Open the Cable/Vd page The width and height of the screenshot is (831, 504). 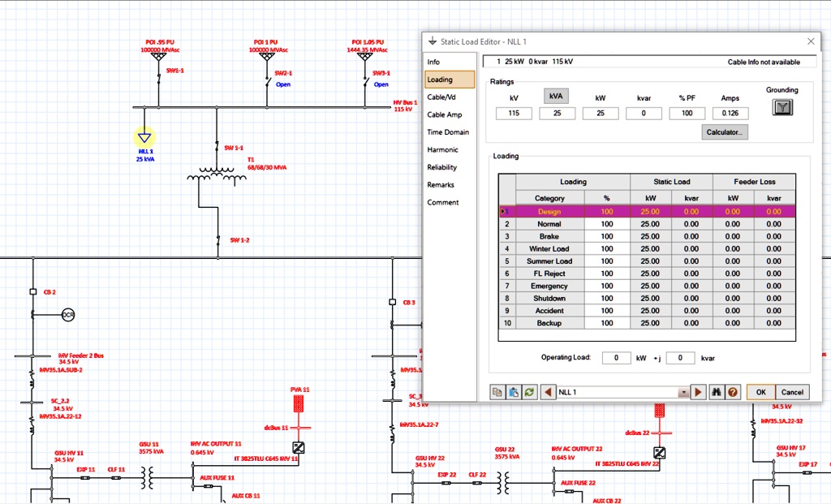tap(441, 97)
